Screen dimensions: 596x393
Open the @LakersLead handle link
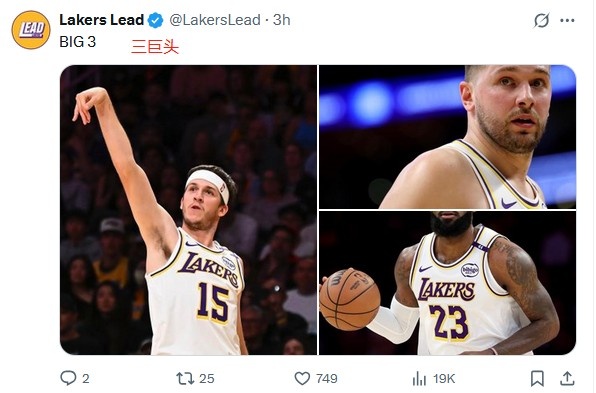pos(215,20)
